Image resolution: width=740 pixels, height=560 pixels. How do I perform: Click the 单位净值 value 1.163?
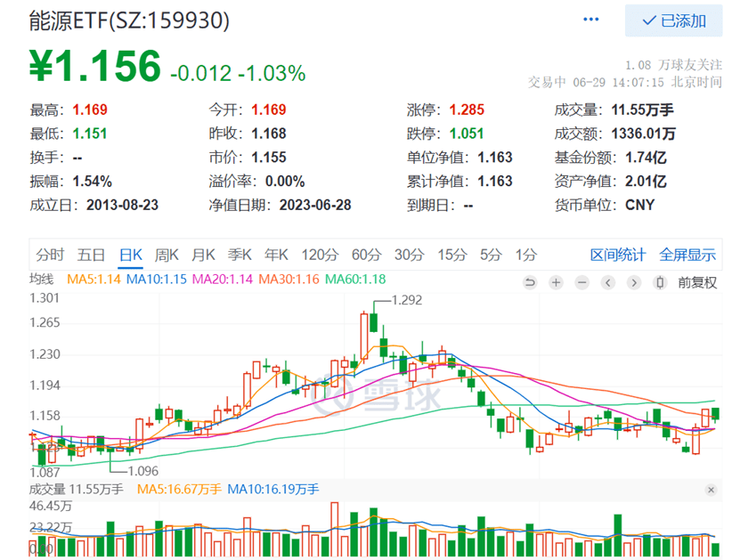[x=495, y=158]
